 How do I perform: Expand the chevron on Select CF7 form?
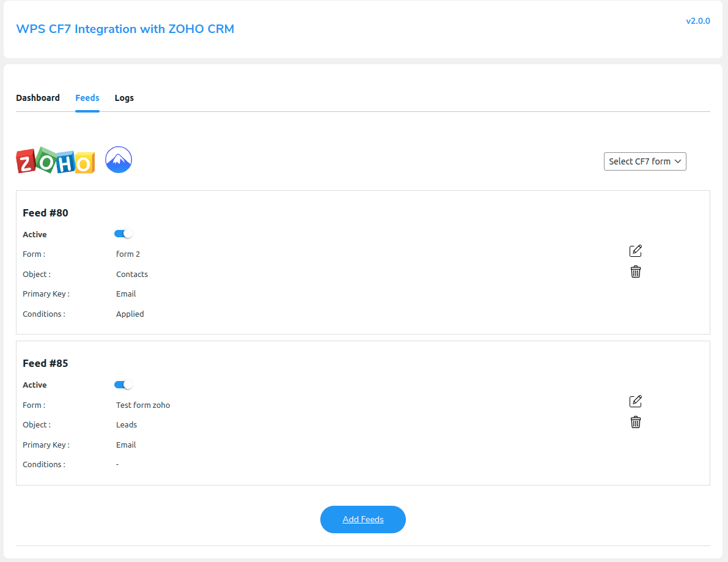[677, 161]
